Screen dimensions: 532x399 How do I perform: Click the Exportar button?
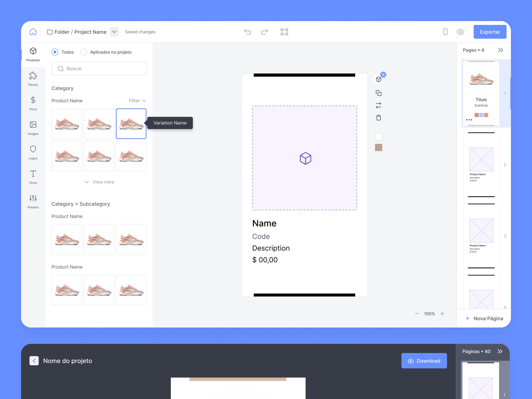[490, 32]
